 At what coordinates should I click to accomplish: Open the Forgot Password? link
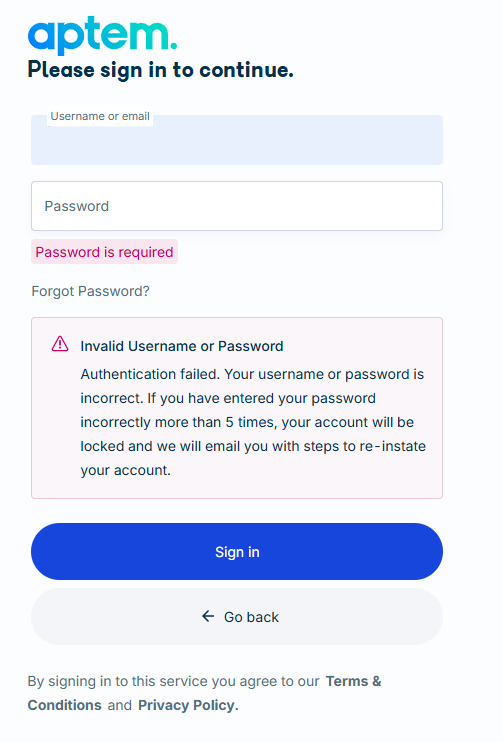tap(90, 291)
